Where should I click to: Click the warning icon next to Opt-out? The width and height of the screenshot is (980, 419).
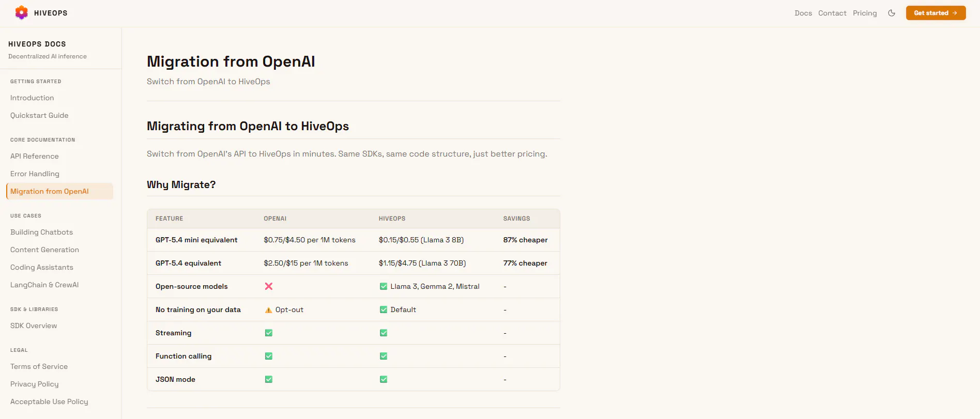(x=268, y=310)
